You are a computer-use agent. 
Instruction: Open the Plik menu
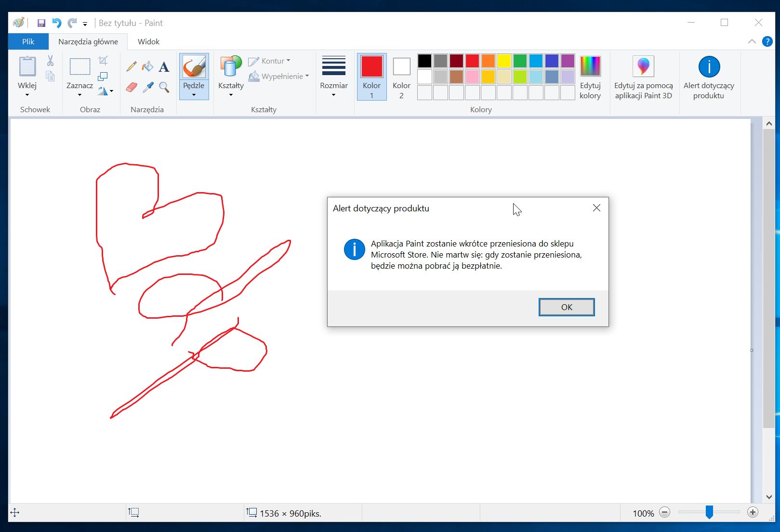[x=28, y=41]
